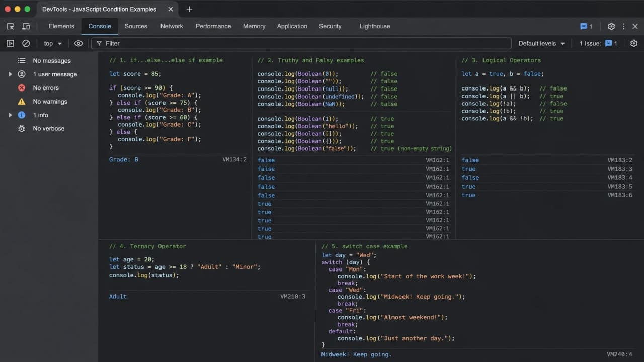Open source link VM134:2

coord(234,159)
